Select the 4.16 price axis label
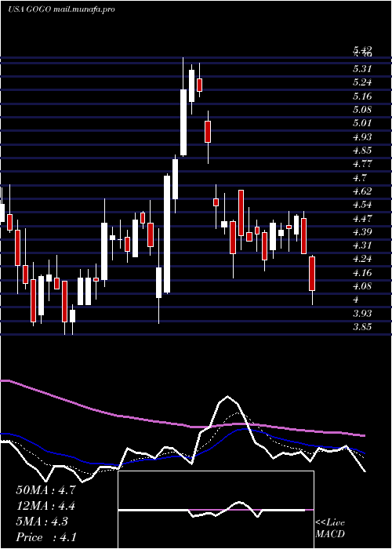 click(362, 273)
